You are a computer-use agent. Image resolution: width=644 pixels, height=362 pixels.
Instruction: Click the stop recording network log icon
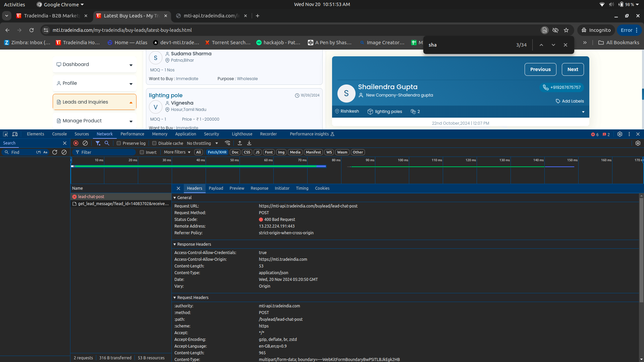(76, 143)
